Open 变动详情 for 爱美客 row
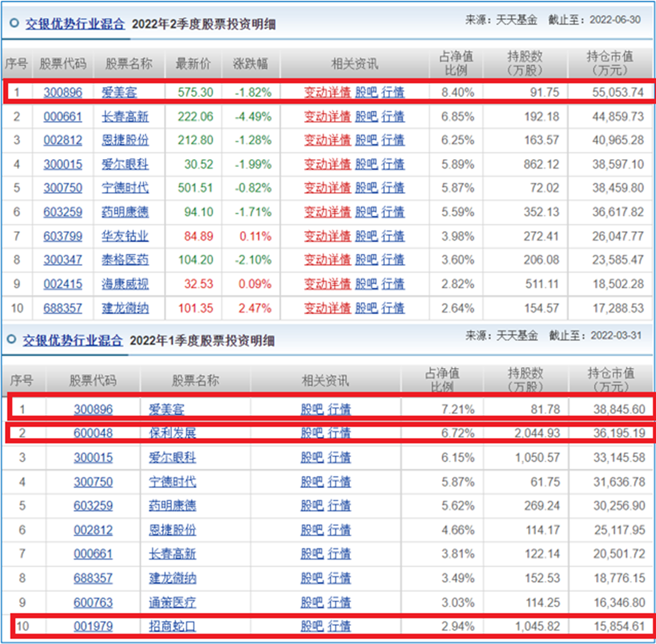Screen dimensions: 656x644 [327, 92]
